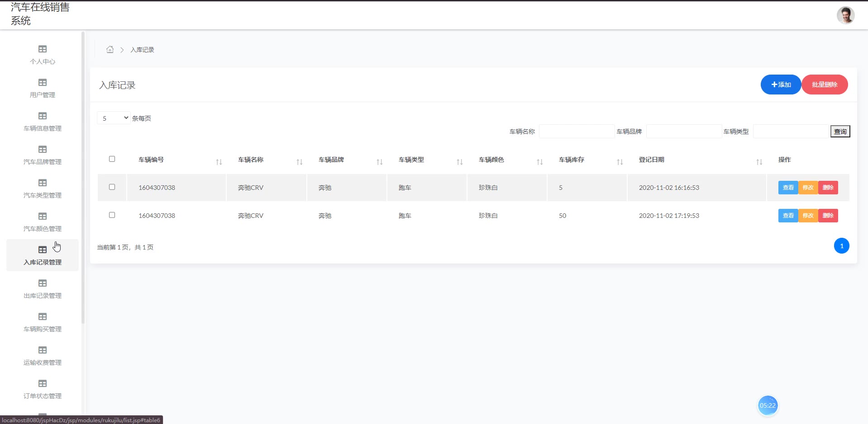The image size is (868, 424).
Task: Click 汽车在线销售系统 title
Action: [40, 14]
